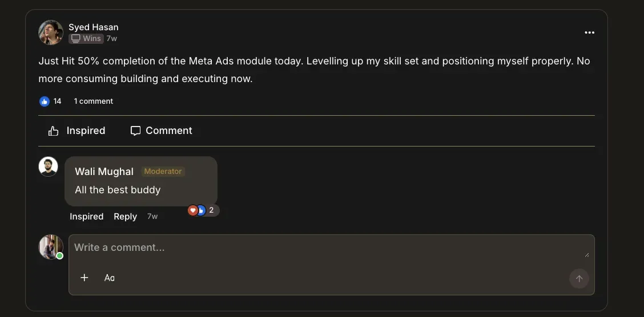Click the Comment speech bubble icon

pos(135,131)
